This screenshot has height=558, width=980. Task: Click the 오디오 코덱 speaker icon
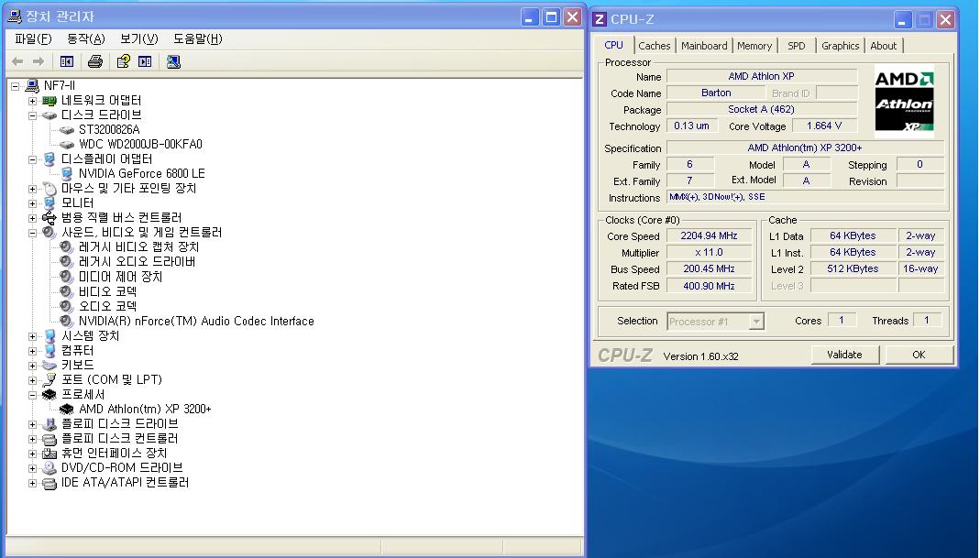click(x=67, y=306)
